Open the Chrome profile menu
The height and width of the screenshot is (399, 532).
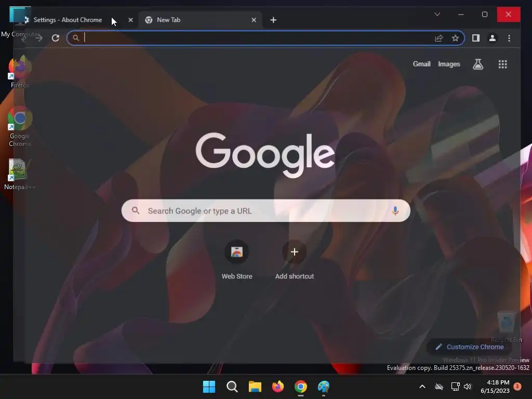point(493,38)
